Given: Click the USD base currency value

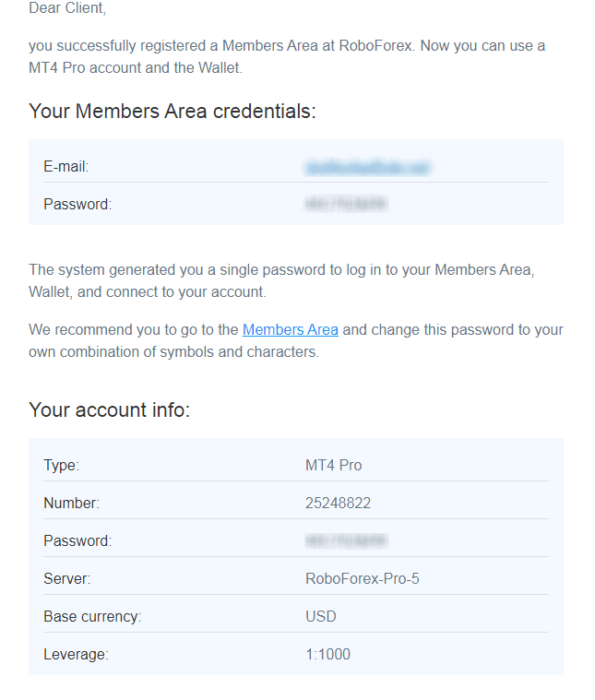Looking at the screenshot, I should tap(321, 616).
